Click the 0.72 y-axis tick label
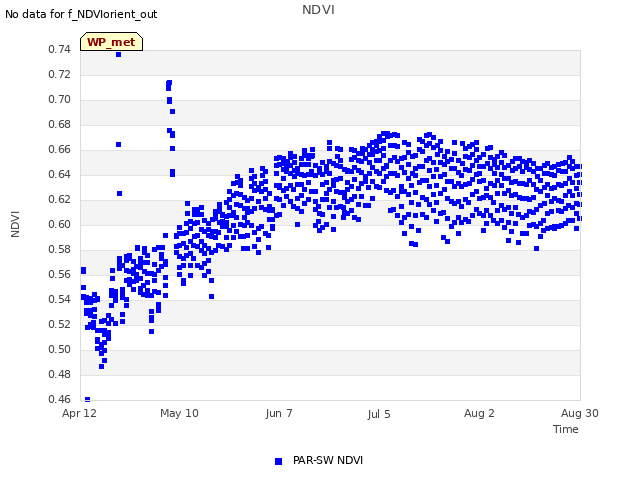Image resolution: width=640 pixels, height=480 pixels. [59, 74]
